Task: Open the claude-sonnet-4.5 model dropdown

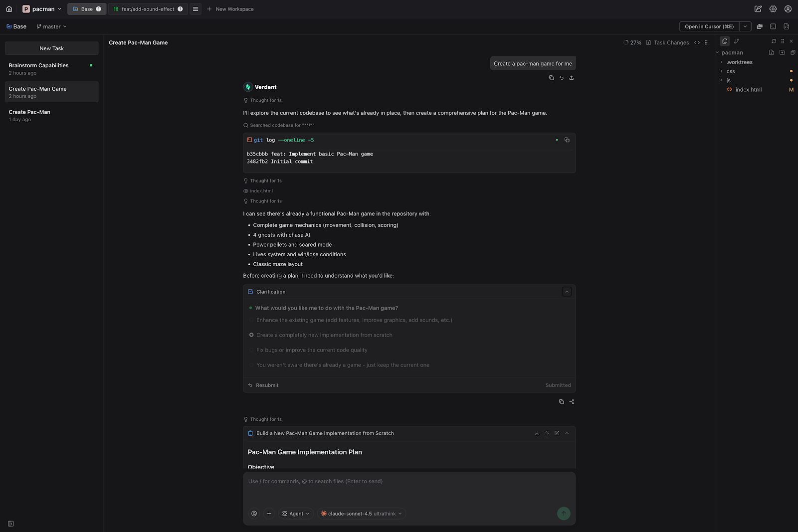Action: 362,514
